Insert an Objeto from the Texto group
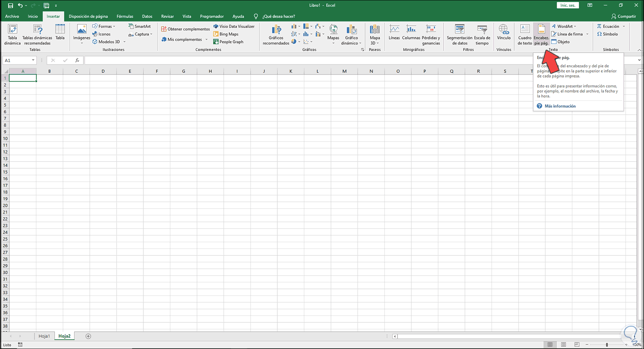 (x=561, y=42)
